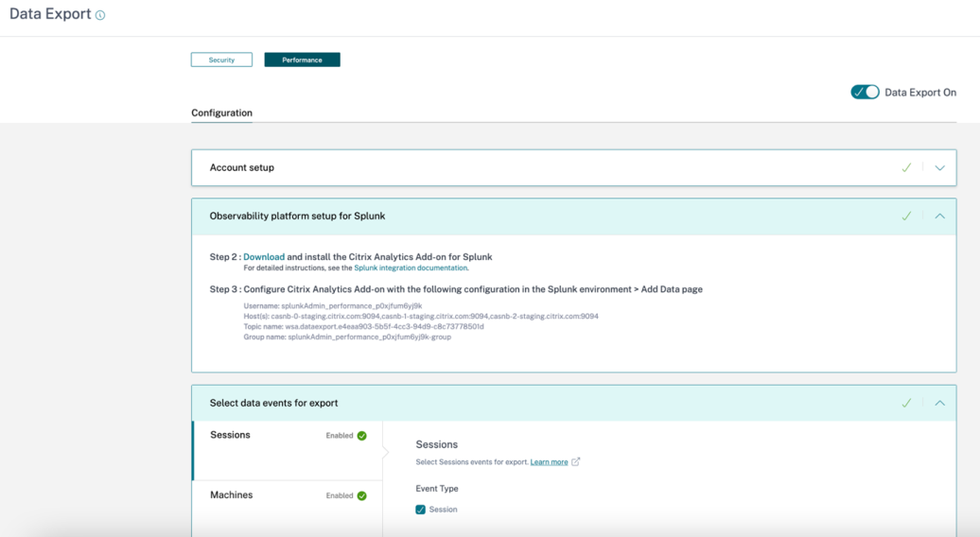Expand the Account setup section chevron
980x537 pixels.
(x=939, y=167)
